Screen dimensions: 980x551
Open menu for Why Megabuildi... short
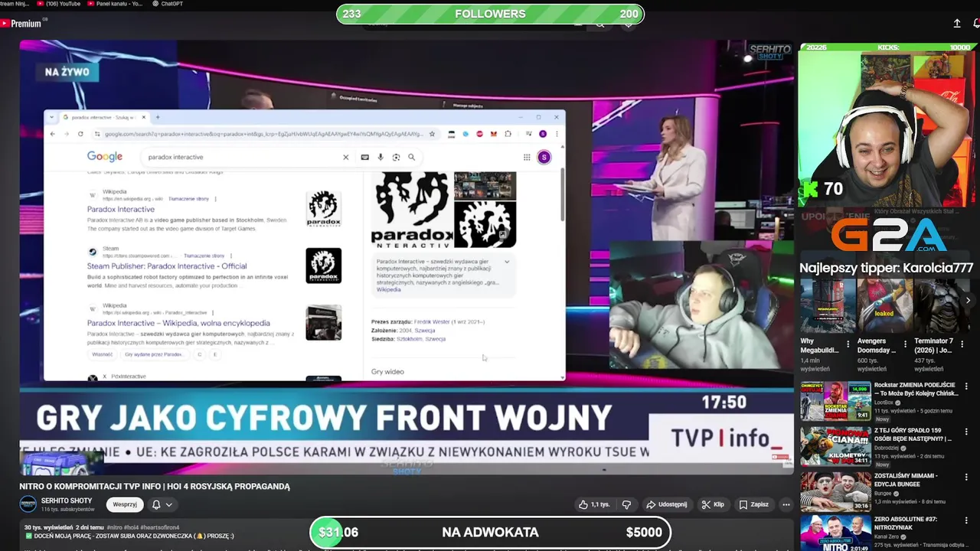click(848, 344)
